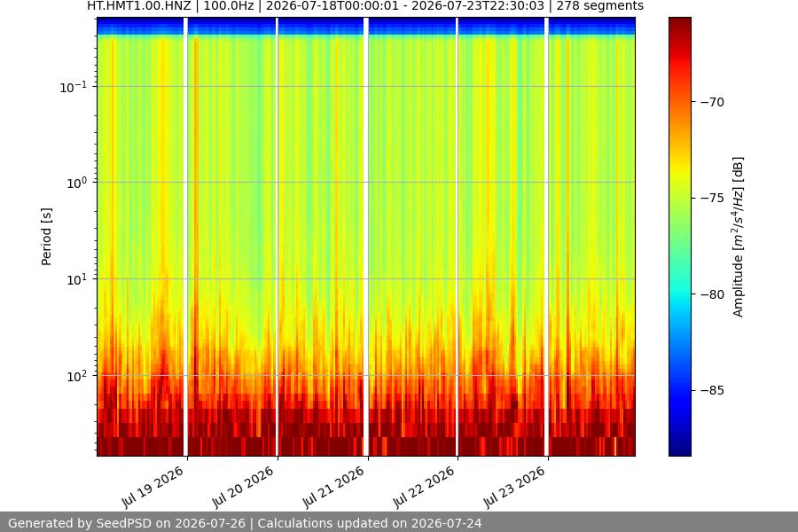Click the 10² period tick label
Viewport: 798px width, 532px height.
coord(77,376)
